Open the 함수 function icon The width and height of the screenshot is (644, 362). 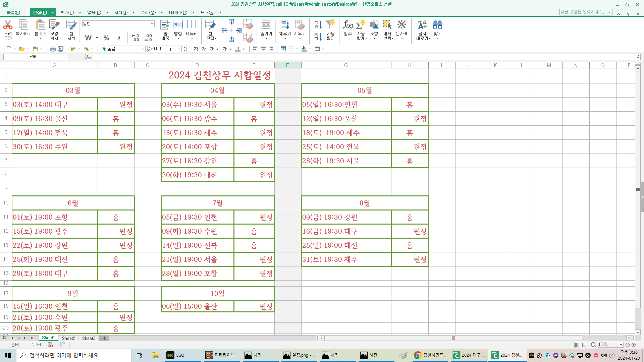tap(347, 25)
